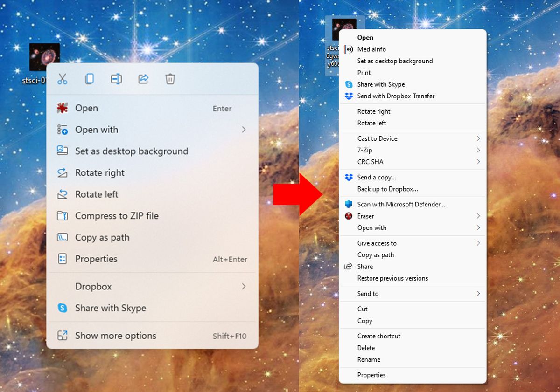This screenshot has height=392, width=560.
Task: Open the Cast to Device submenu
Action: pyautogui.click(x=478, y=138)
